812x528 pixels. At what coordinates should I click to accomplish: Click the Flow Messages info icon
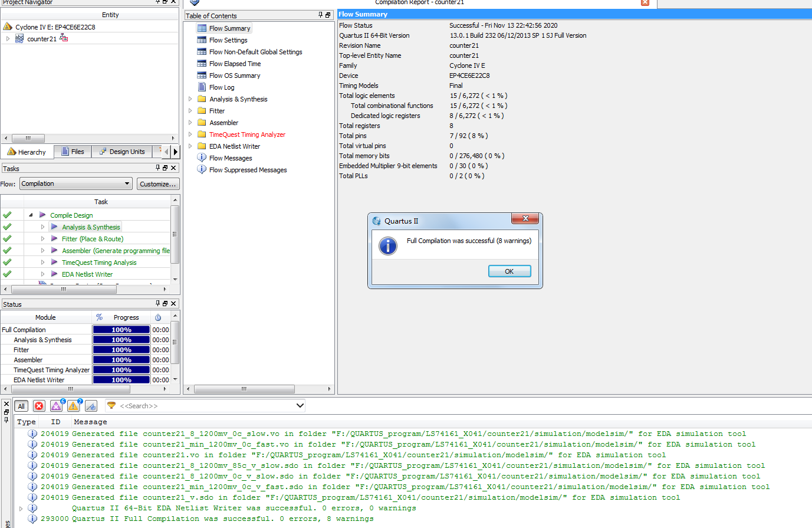[x=202, y=158]
